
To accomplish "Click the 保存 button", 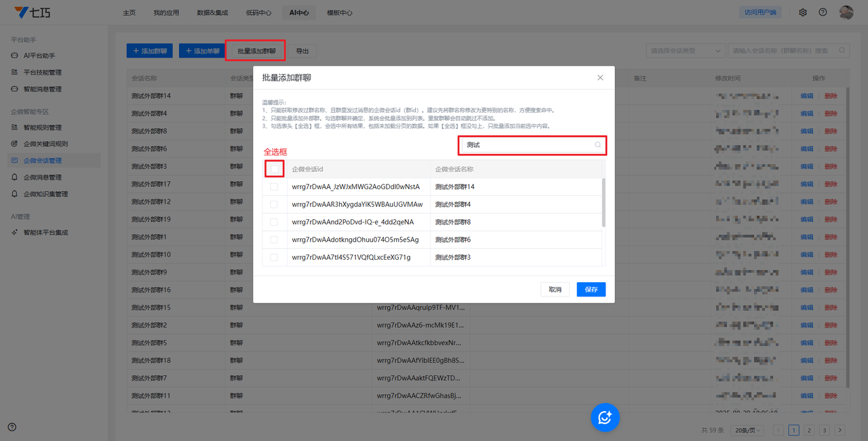I will 591,290.
